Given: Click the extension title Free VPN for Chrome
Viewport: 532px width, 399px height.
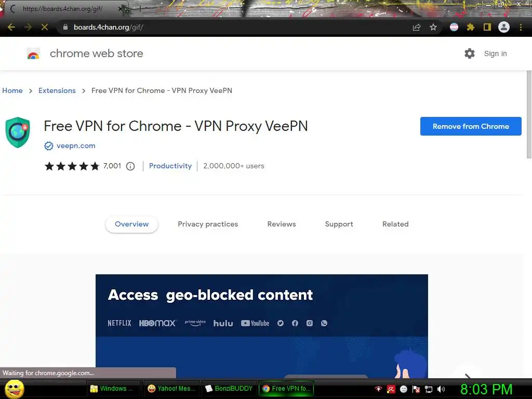Looking at the screenshot, I should click(176, 126).
